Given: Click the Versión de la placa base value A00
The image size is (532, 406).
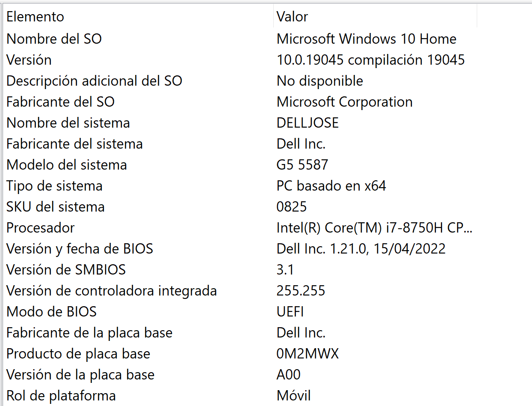Looking at the screenshot, I should point(289,374).
